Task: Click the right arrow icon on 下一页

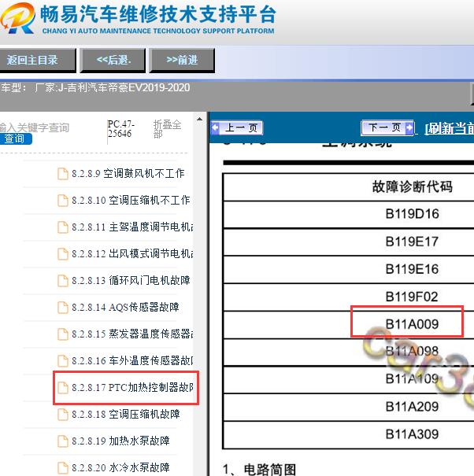Action: [x=409, y=127]
